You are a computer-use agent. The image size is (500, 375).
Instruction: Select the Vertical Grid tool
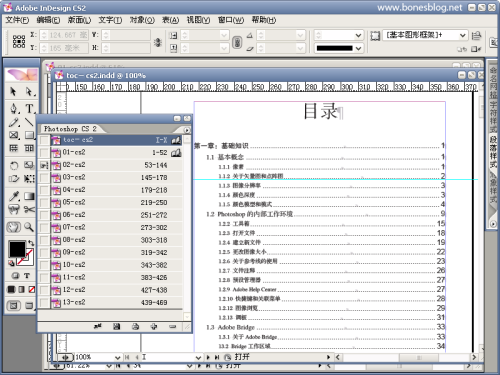(29, 148)
